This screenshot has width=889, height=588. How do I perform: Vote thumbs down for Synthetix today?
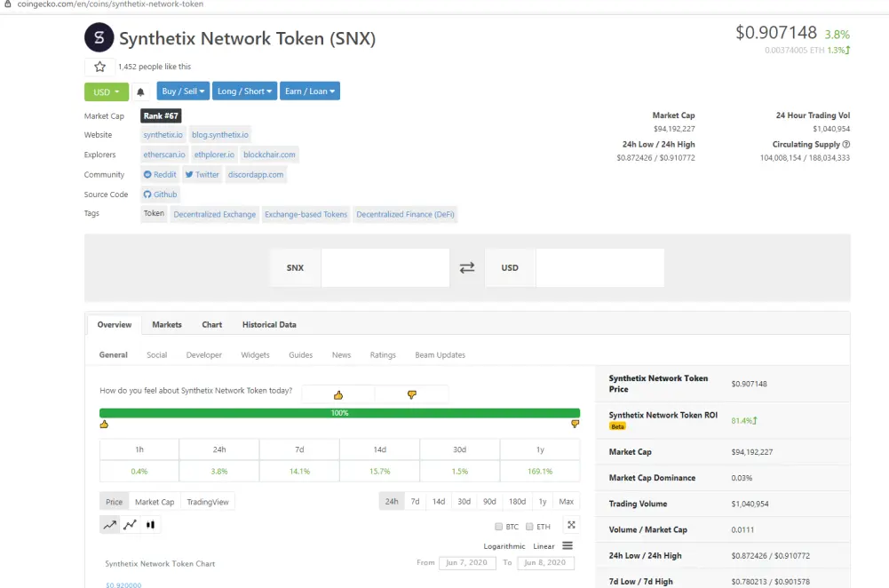point(411,394)
